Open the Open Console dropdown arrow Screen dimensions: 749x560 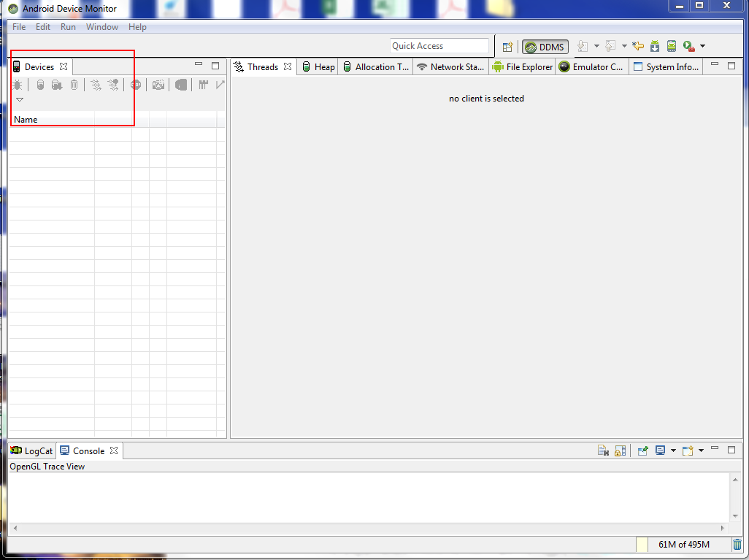coord(702,450)
